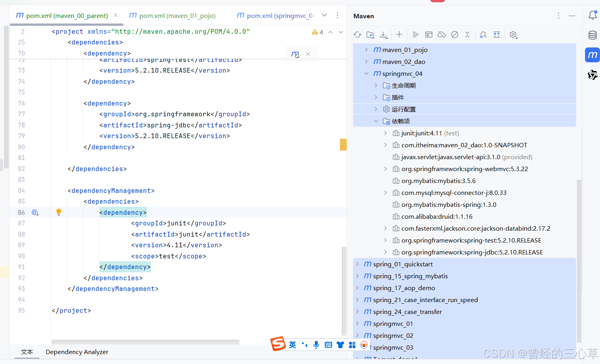Click the Run Maven Build play icon
Viewport: 600px width, 364px height.
tap(416, 35)
